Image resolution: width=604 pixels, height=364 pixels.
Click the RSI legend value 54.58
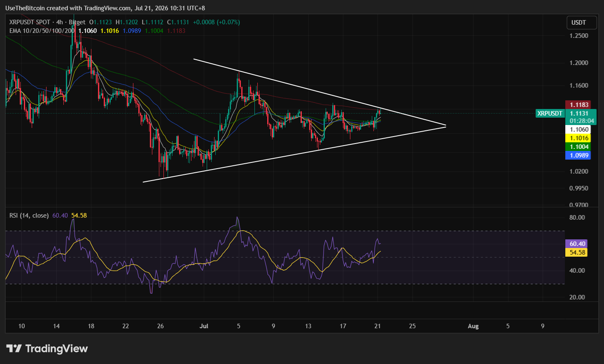[79, 216]
